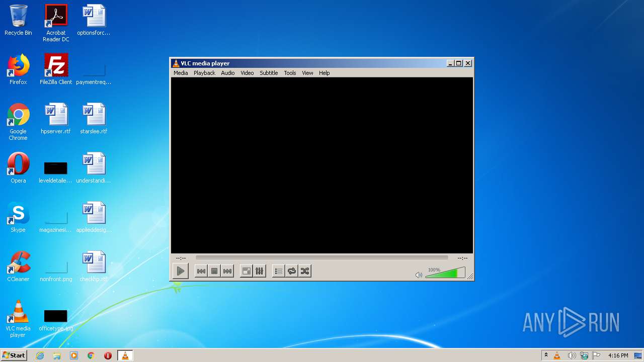Select FileZilla Client desktop icon

[56, 69]
